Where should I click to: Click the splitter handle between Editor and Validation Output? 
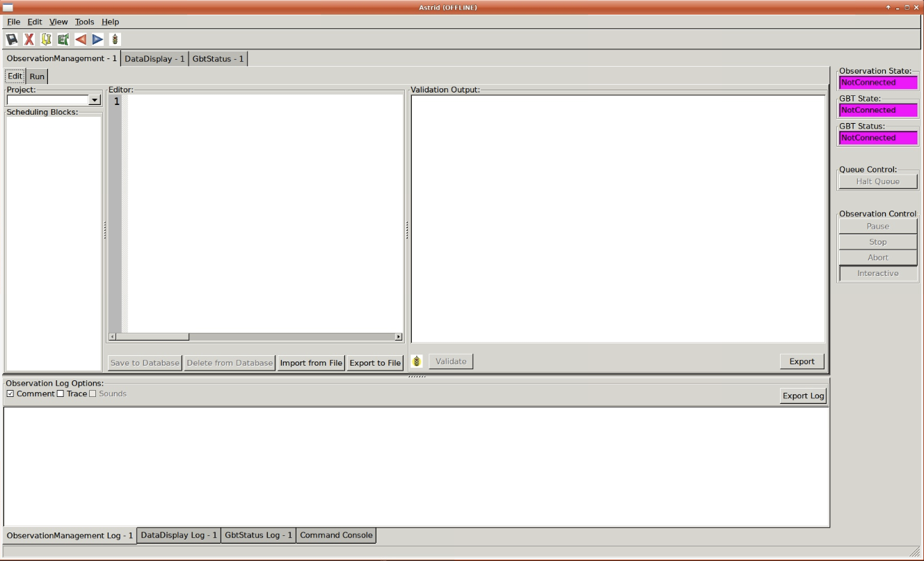407,229
